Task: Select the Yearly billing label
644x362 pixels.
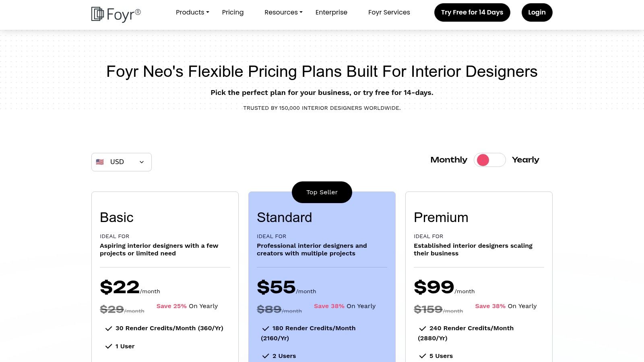Action: pyautogui.click(x=525, y=160)
